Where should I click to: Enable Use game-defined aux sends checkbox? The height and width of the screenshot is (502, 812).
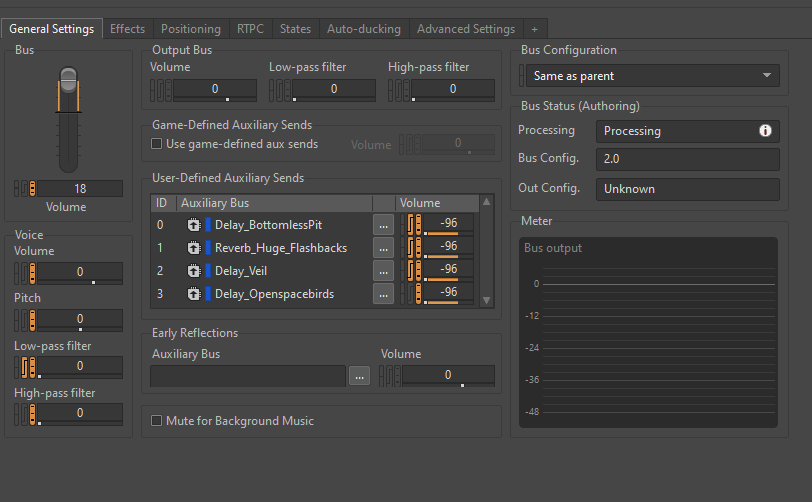point(156,144)
